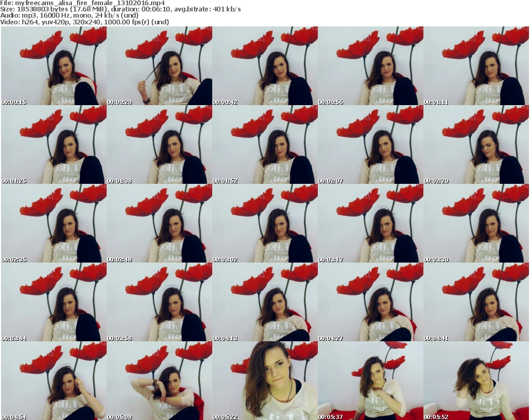530x420 pixels.
Task: Select the 'Video: h264, yuv420p' header line
Action: click(84, 22)
